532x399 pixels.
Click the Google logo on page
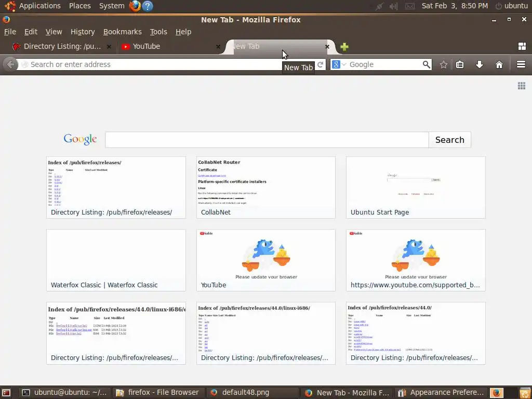[80, 139]
